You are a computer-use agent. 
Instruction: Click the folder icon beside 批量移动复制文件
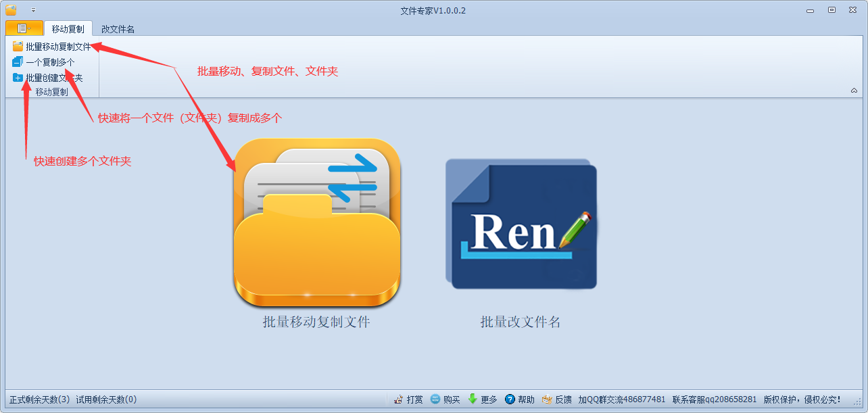click(x=18, y=47)
